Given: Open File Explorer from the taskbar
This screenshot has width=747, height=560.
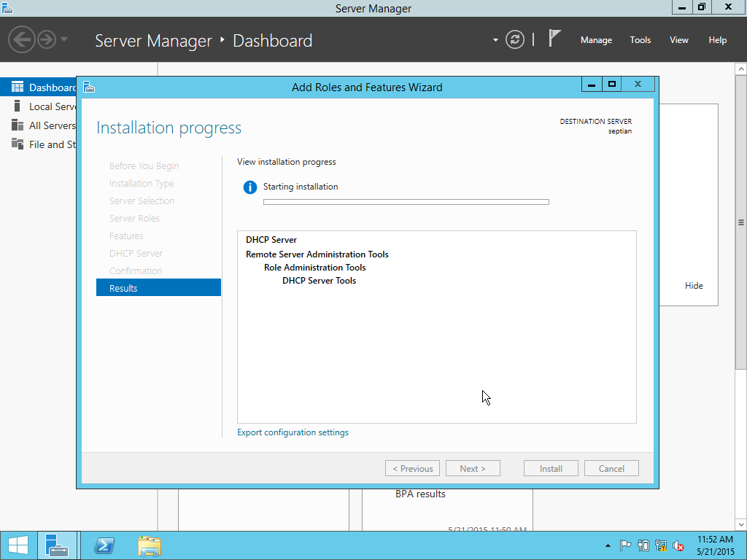Looking at the screenshot, I should (x=149, y=545).
